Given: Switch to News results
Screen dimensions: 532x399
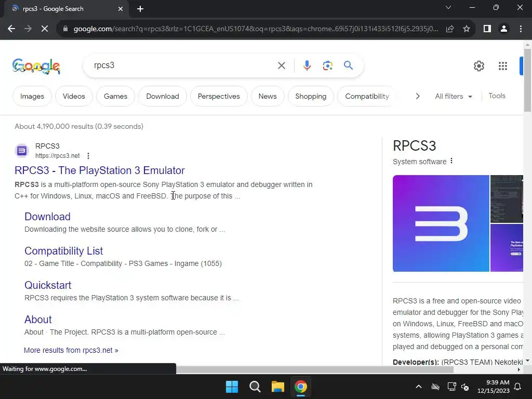Looking at the screenshot, I should (268, 96).
